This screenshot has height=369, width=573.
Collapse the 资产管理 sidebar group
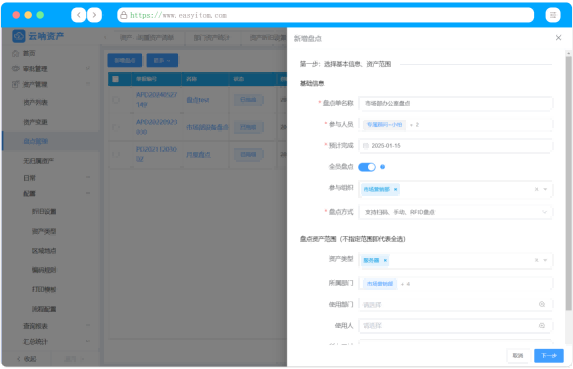pos(88,84)
